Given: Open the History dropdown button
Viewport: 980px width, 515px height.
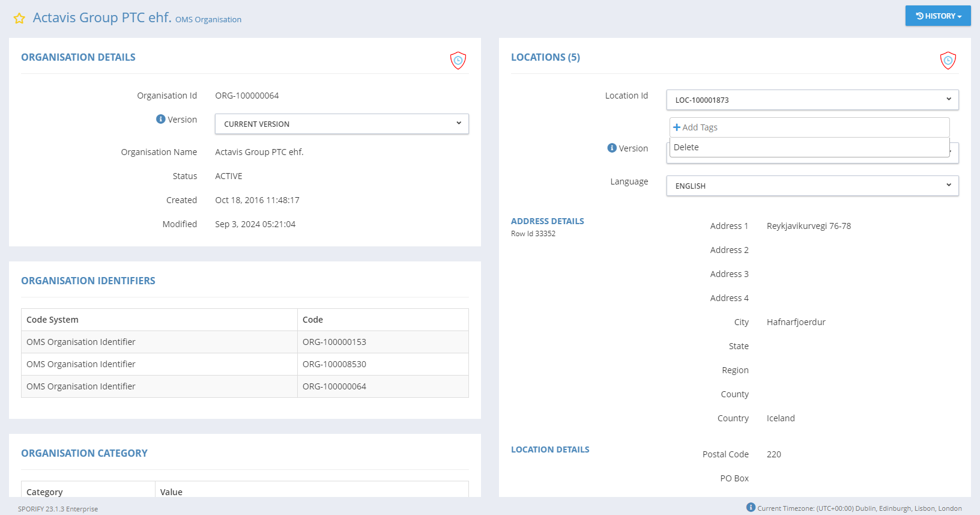Looking at the screenshot, I should coord(938,16).
